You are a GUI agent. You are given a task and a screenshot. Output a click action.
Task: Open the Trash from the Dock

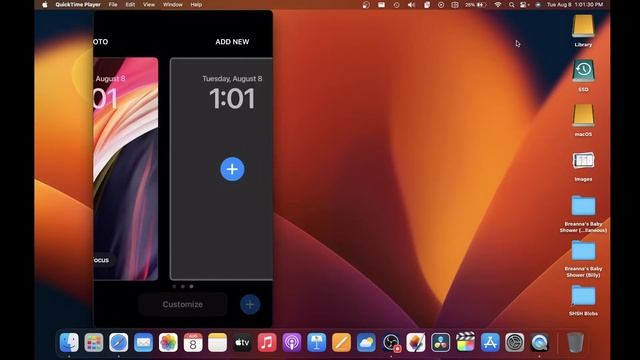click(x=576, y=342)
